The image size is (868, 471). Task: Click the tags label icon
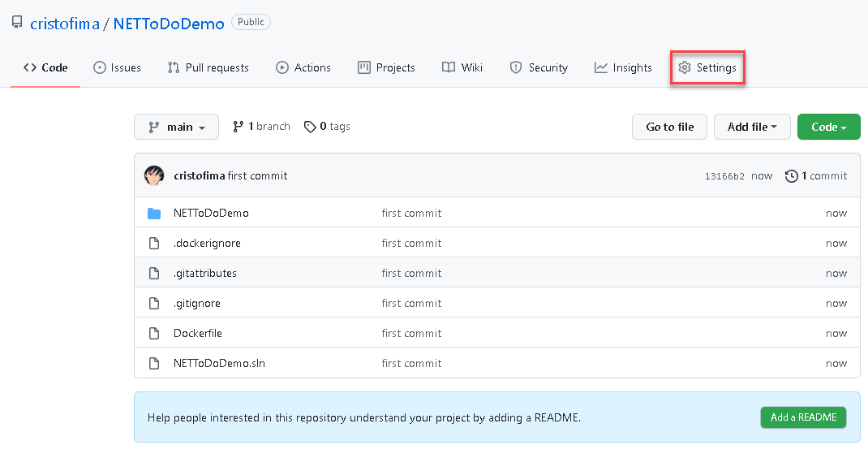[310, 127]
